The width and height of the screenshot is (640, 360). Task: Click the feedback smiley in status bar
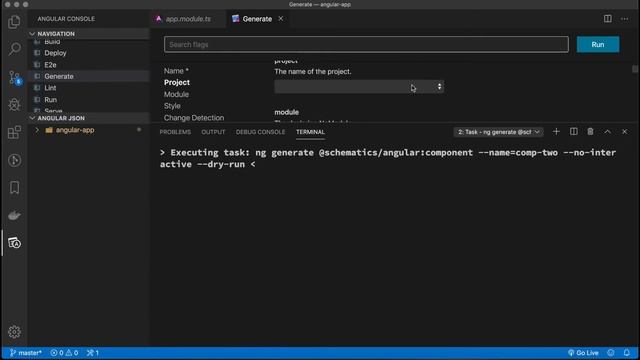(611, 353)
